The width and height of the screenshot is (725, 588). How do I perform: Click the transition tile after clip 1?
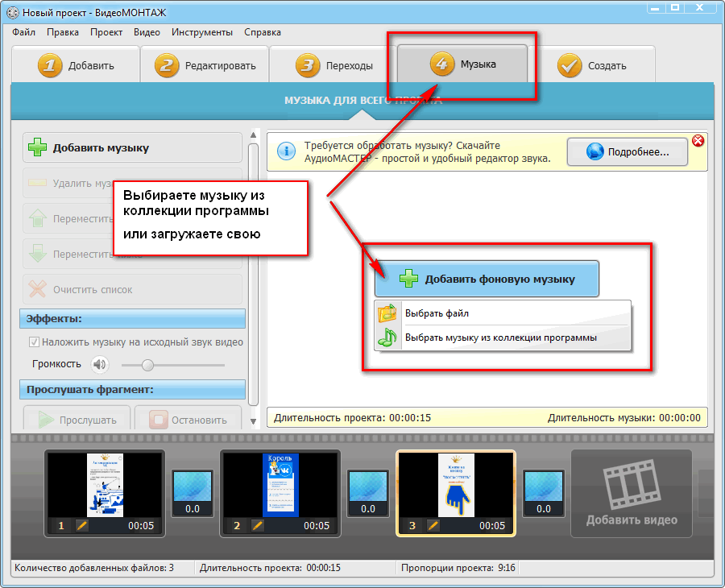[193, 493]
